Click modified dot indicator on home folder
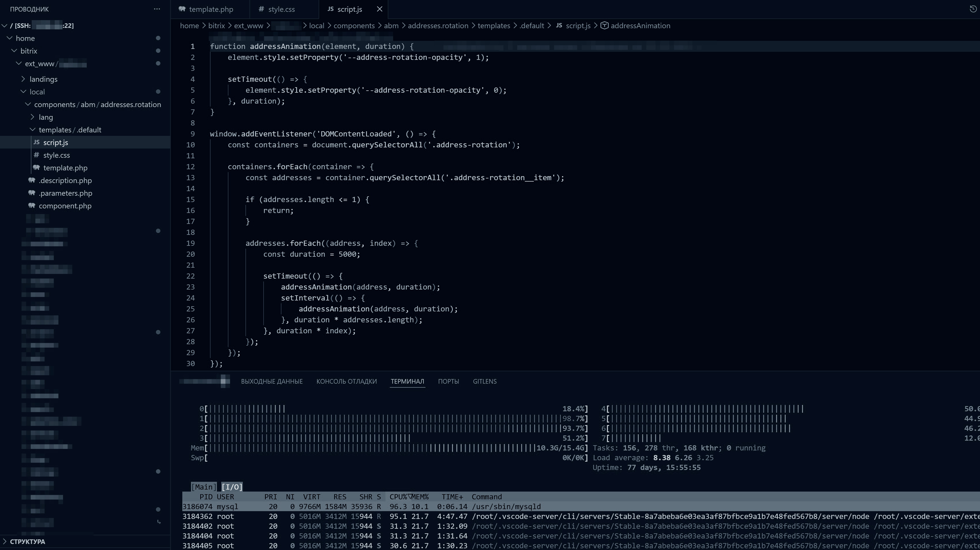The height and width of the screenshot is (550, 980). (158, 38)
